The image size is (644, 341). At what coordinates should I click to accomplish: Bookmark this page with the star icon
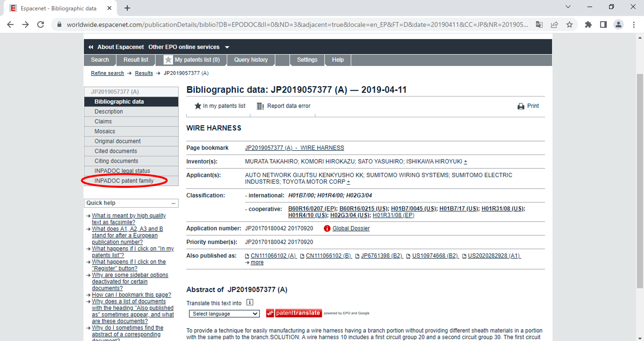coord(570,24)
